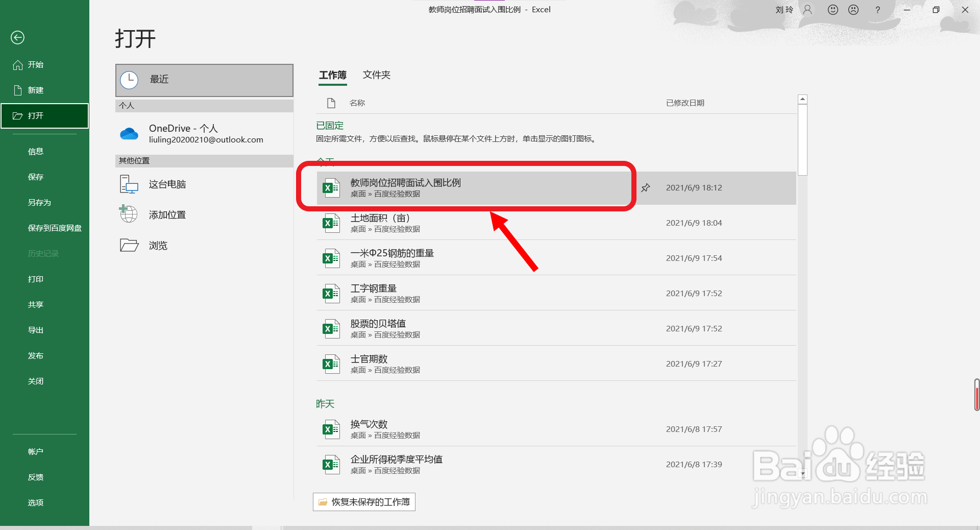Click the 刘玲 account name

pyautogui.click(x=784, y=10)
